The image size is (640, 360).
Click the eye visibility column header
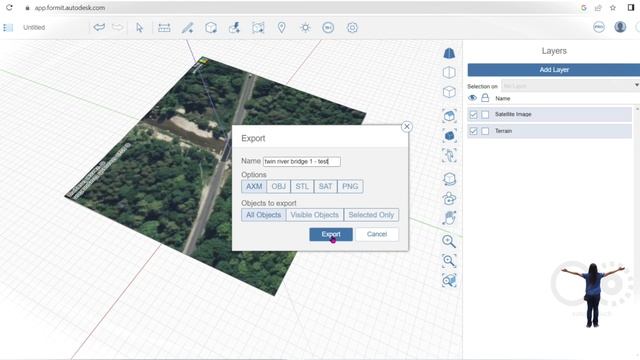point(472,98)
